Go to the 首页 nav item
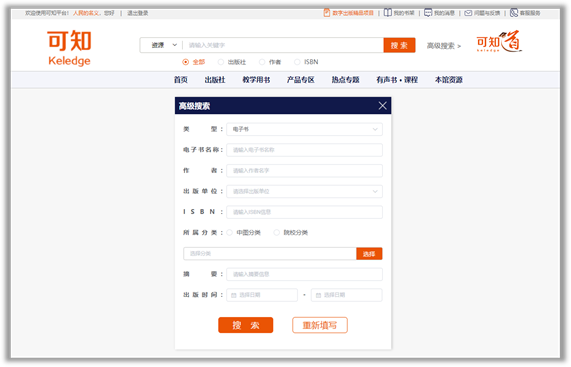This screenshot has width=571, height=367. tap(181, 80)
